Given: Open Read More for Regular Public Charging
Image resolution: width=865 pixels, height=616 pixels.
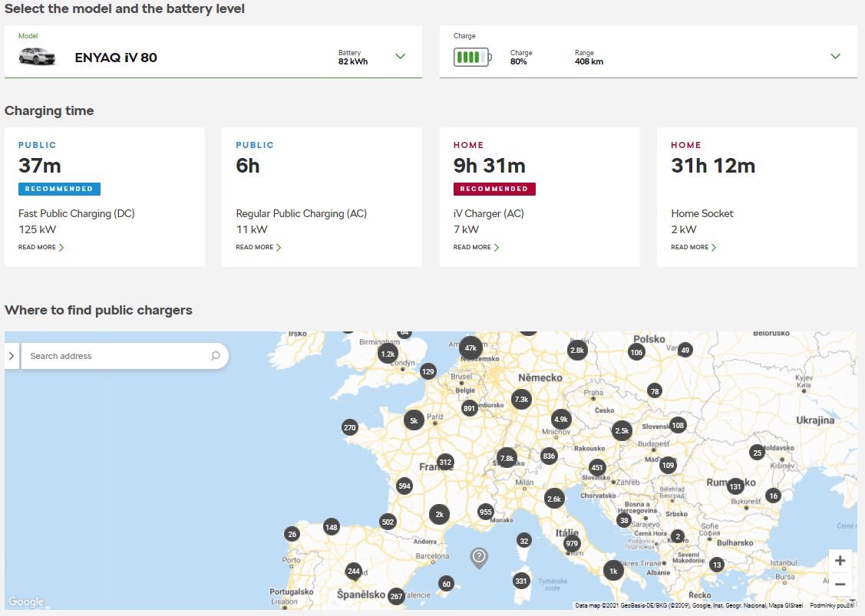Looking at the screenshot, I should pyautogui.click(x=259, y=247).
